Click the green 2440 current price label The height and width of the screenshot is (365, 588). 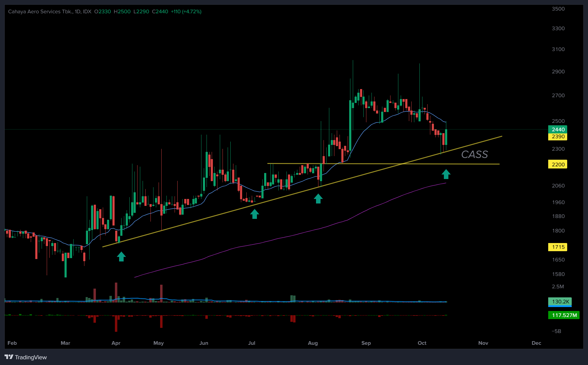point(558,130)
